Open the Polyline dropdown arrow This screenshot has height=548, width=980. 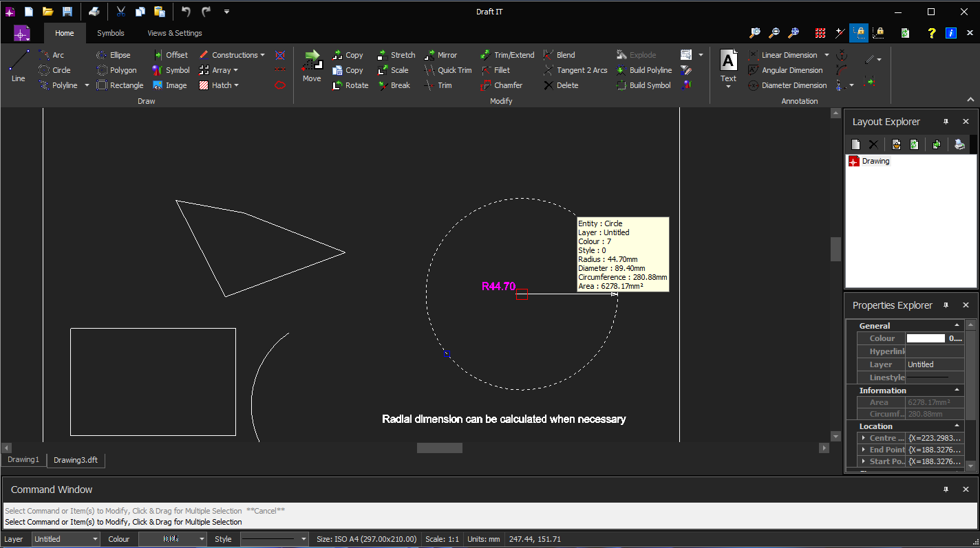tap(87, 85)
